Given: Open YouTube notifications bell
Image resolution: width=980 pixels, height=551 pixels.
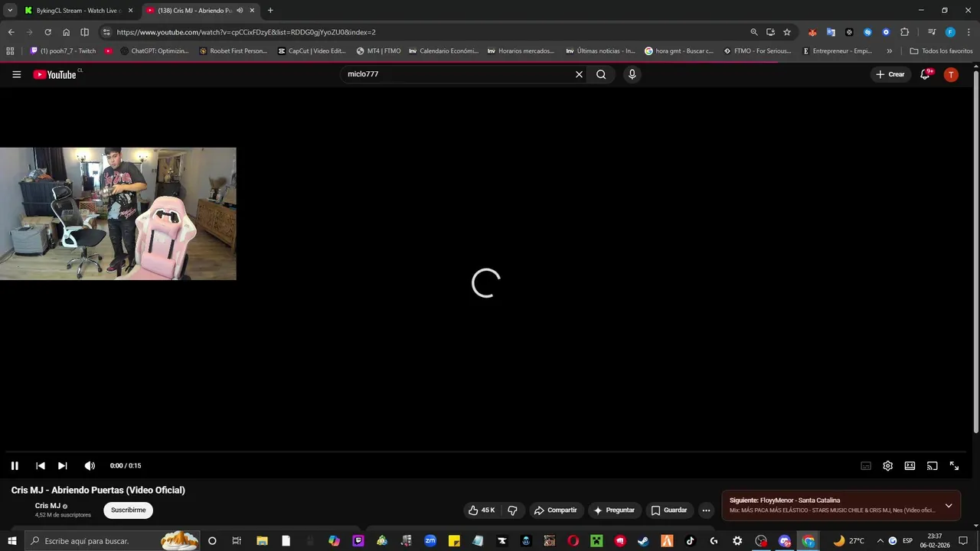Looking at the screenshot, I should coord(925,74).
